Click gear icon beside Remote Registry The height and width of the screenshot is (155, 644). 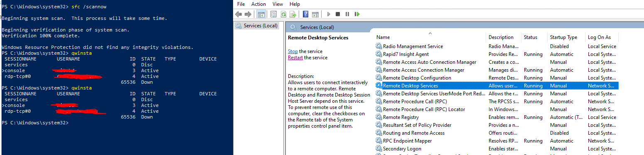(x=379, y=117)
